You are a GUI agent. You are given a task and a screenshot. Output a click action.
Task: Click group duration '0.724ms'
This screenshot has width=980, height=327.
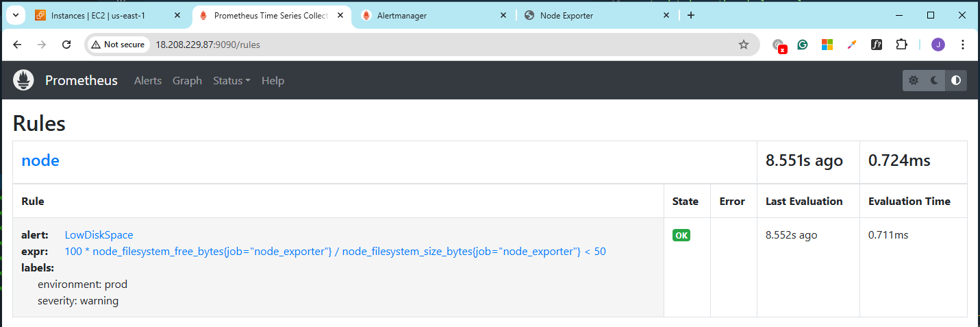coord(899,160)
